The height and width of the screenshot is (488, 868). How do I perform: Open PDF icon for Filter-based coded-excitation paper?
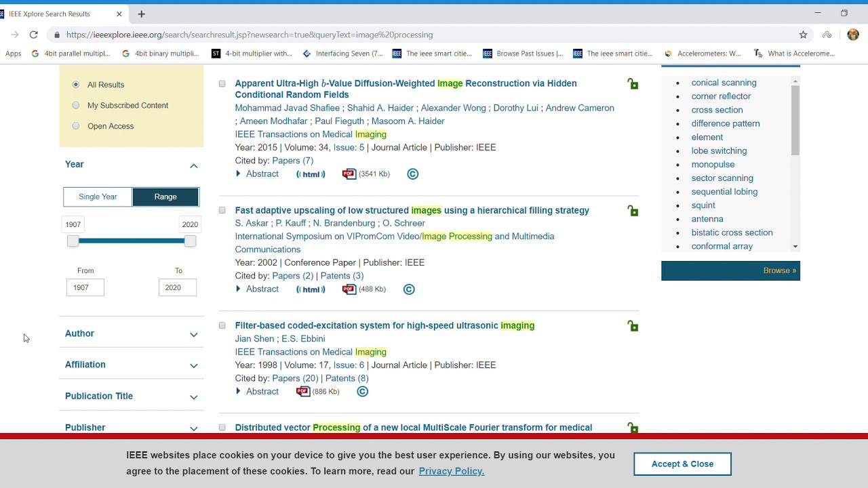[x=303, y=392]
